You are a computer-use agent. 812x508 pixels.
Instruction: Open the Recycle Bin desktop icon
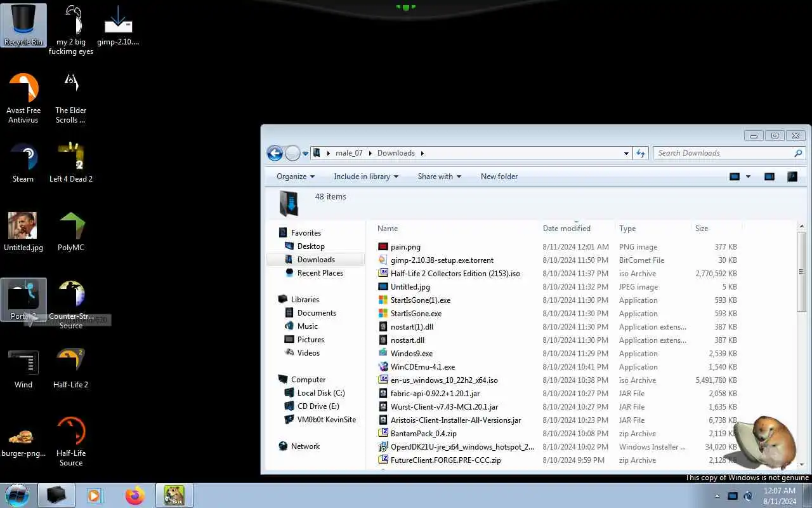23,25
